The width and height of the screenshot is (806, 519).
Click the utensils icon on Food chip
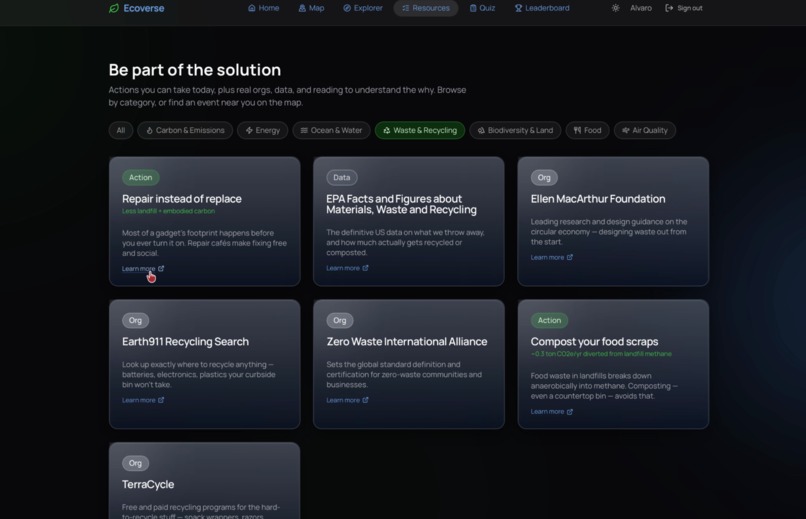(x=578, y=131)
